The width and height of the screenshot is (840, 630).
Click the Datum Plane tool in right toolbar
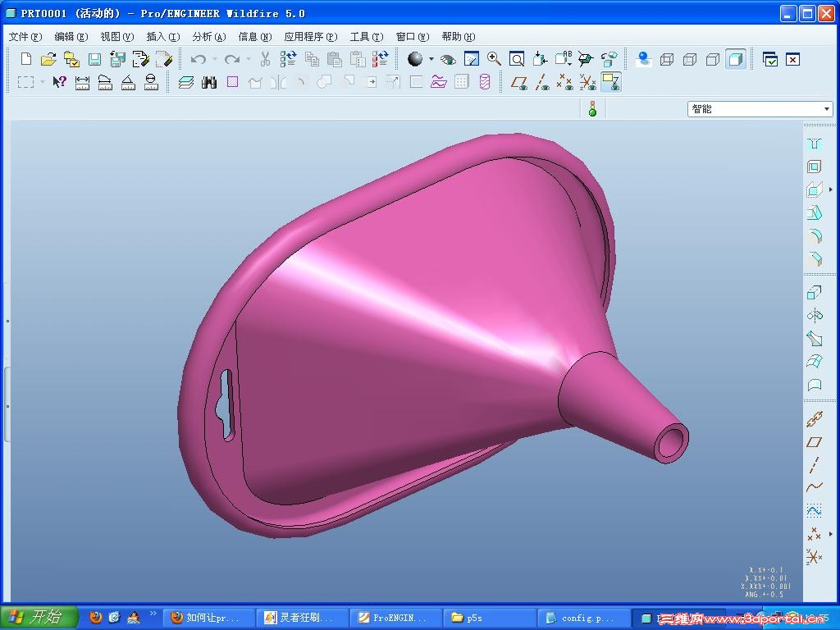click(815, 442)
